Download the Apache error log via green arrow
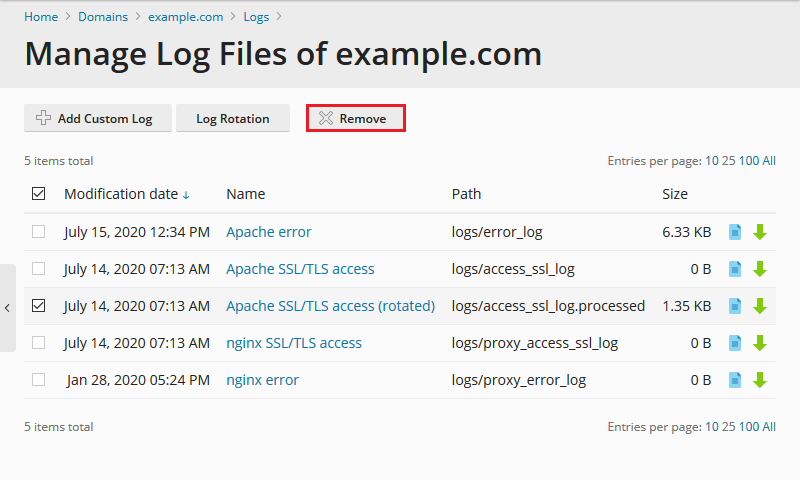This screenshot has width=800, height=480. point(759,232)
